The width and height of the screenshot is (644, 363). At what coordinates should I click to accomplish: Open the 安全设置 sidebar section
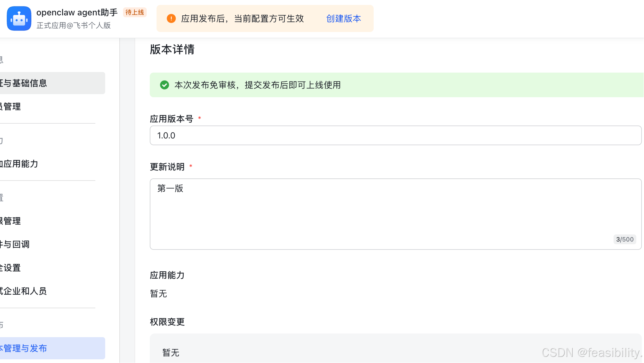[x=10, y=268]
